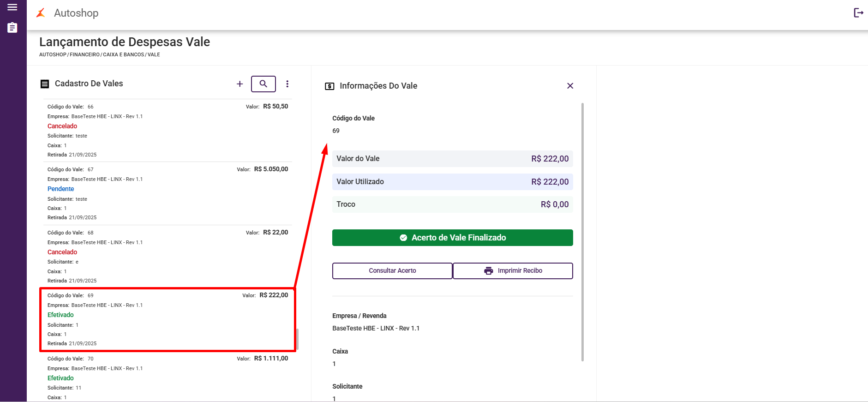
Task: Close the Informações Do Vale panel
Action: tap(570, 86)
